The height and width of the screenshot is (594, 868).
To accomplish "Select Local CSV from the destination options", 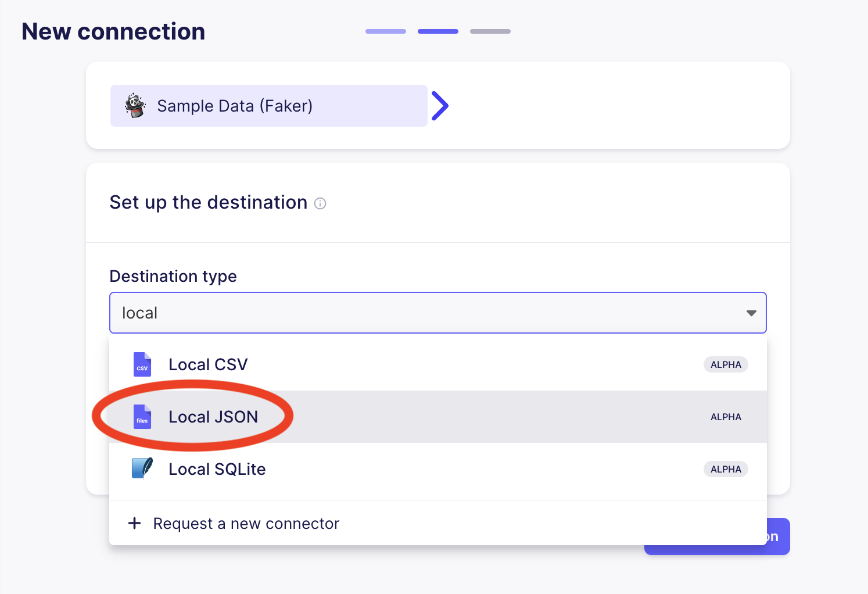I will 208,364.
